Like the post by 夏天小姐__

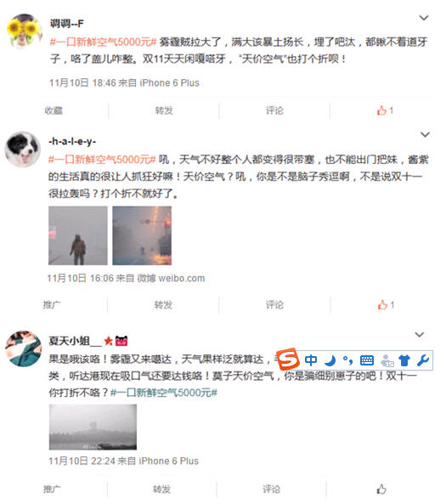(x=381, y=490)
